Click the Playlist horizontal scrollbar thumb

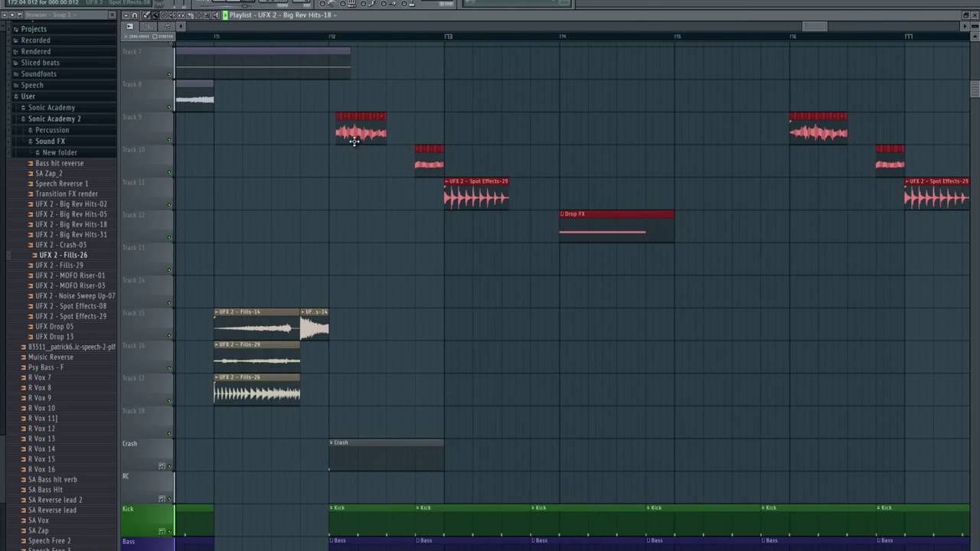coord(814,27)
